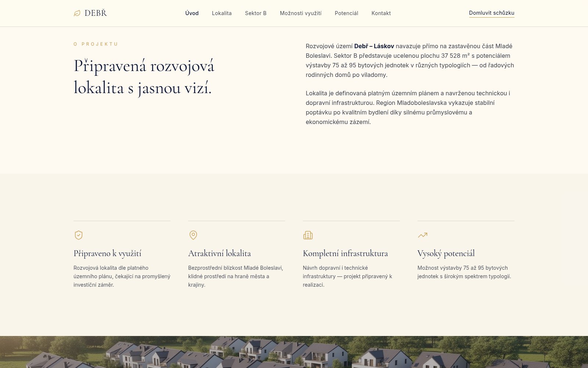Click the Připraveno k využití card title

(x=107, y=253)
